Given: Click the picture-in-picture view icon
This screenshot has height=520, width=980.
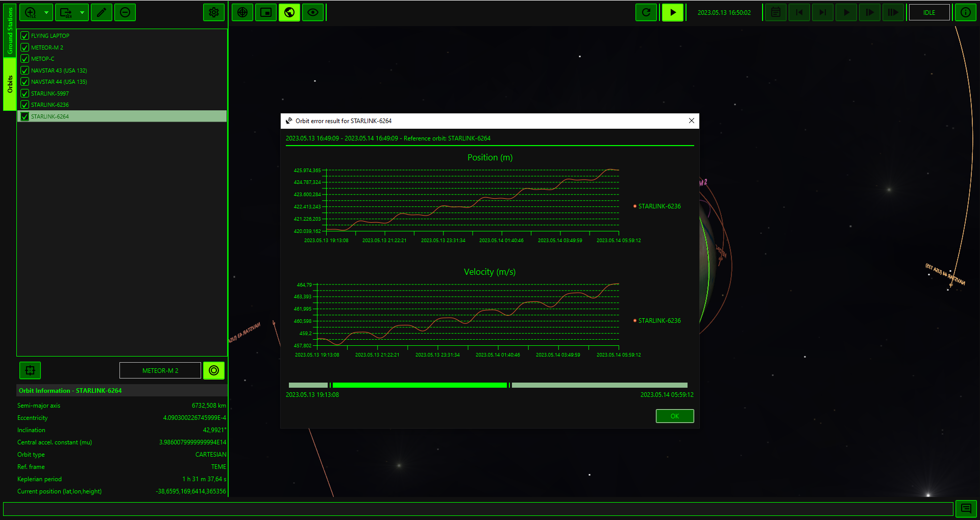Looking at the screenshot, I should (x=266, y=12).
